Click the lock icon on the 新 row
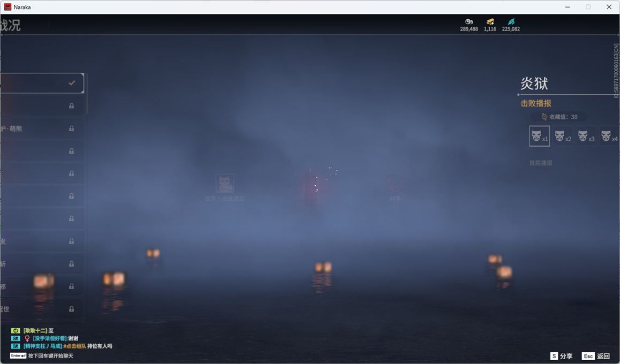620x364 pixels. tap(72, 264)
